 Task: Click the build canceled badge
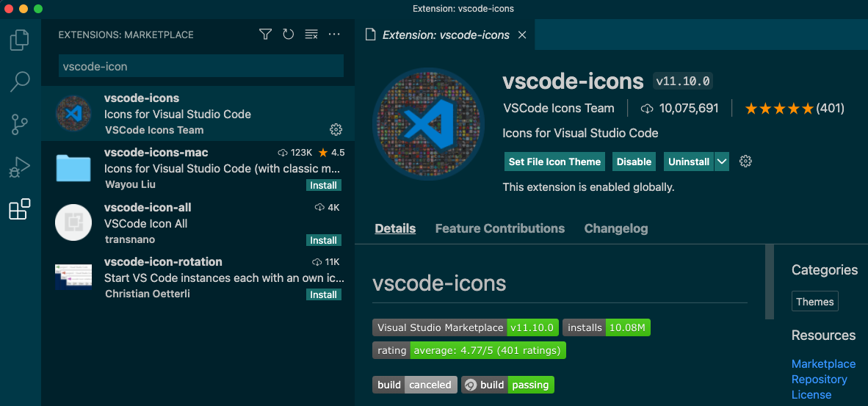(x=415, y=385)
